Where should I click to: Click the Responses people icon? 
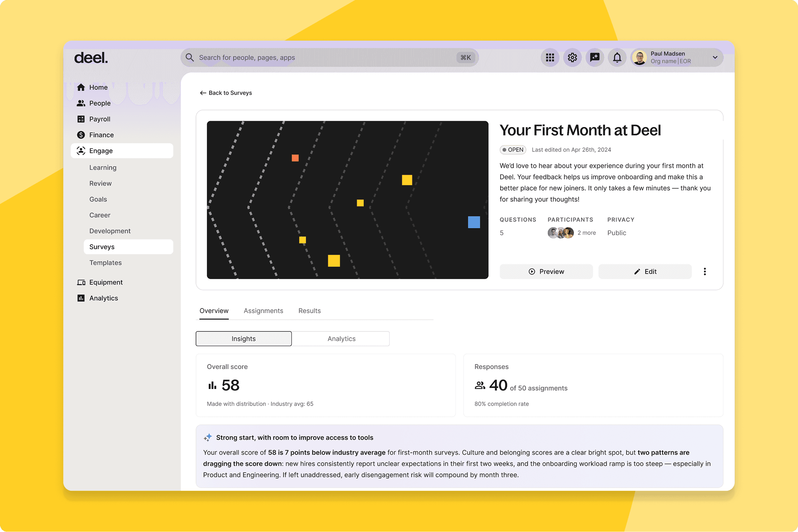(480, 385)
